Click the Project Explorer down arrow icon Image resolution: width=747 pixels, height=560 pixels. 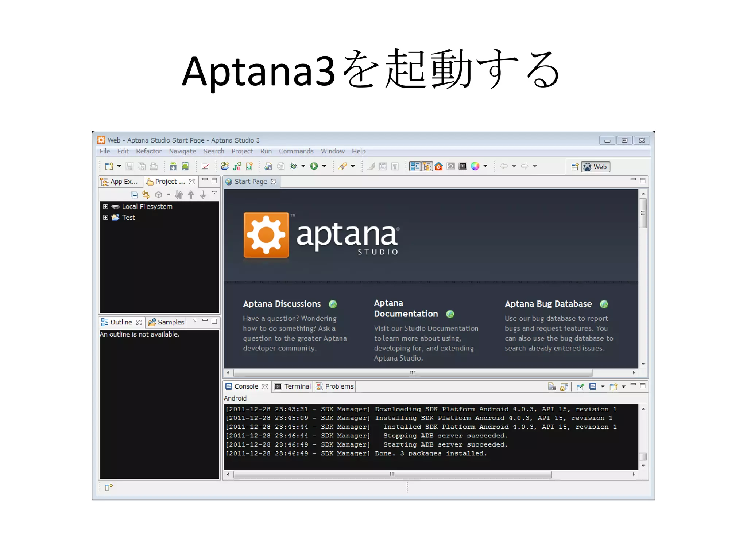tap(203, 195)
